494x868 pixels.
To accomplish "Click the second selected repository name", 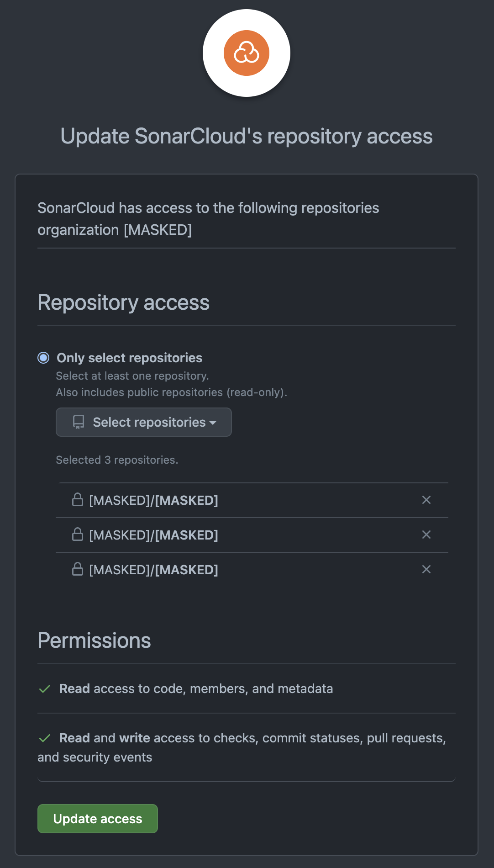I will pos(153,535).
